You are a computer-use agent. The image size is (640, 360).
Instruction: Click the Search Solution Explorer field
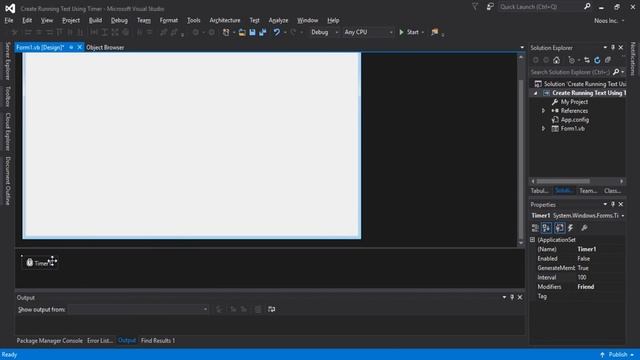pos(570,72)
